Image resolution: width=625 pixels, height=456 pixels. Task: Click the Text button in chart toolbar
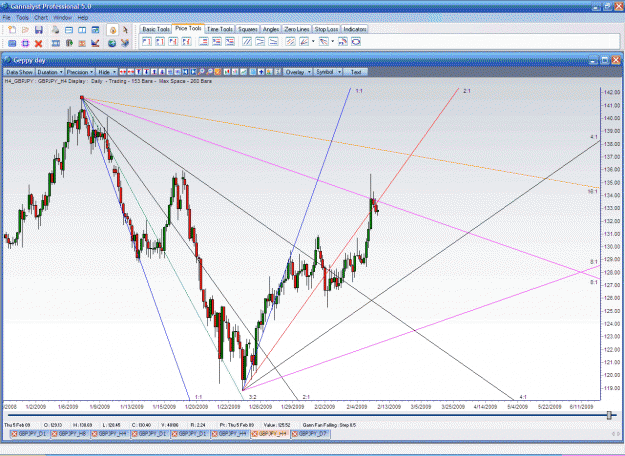(x=356, y=72)
